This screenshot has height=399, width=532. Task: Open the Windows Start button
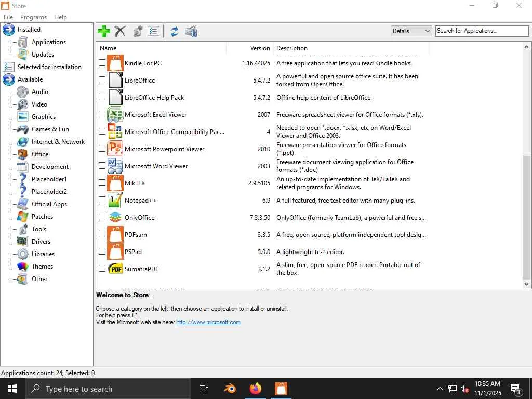[x=12, y=389]
